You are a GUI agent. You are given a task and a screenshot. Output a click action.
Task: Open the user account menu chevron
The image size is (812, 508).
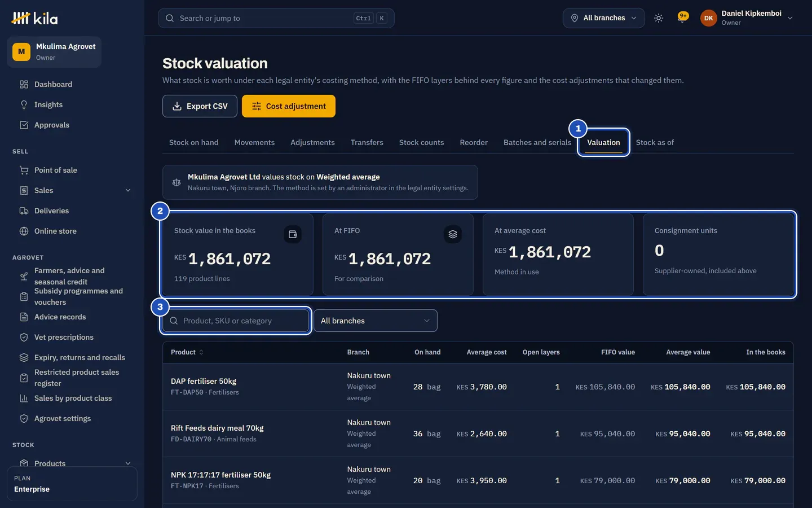790,18
